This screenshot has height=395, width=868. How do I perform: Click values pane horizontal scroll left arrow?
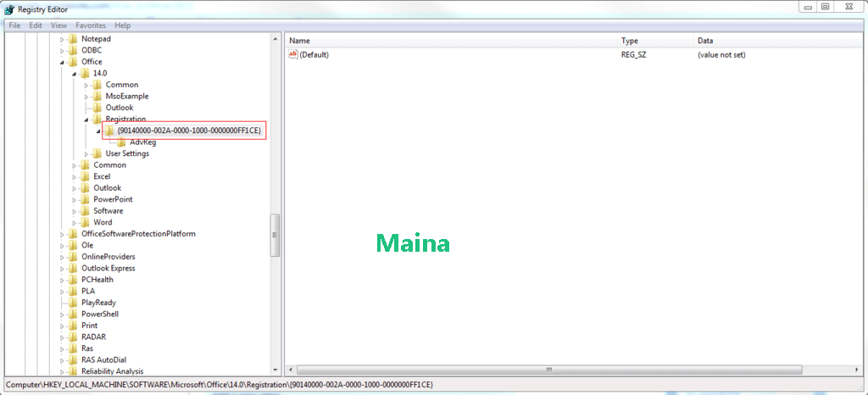click(x=292, y=370)
